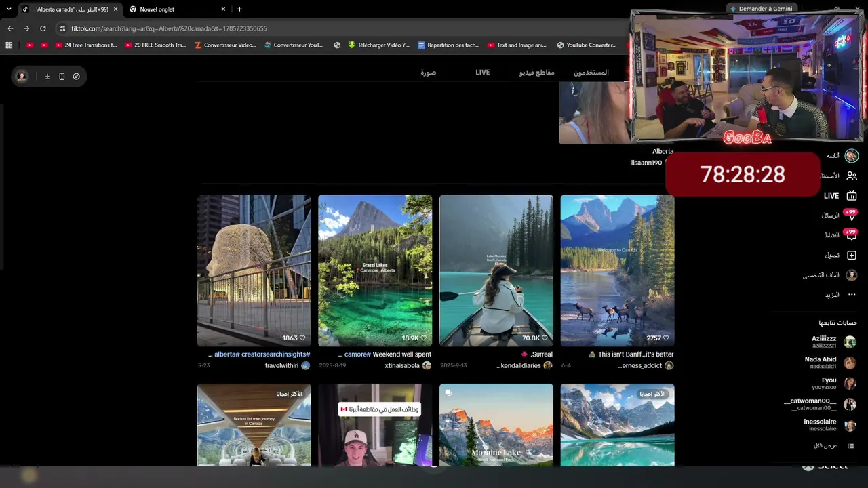The height and width of the screenshot is (488, 868).
Task: Open the Lake Moraine canoe video thumbnail
Action: (x=496, y=271)
